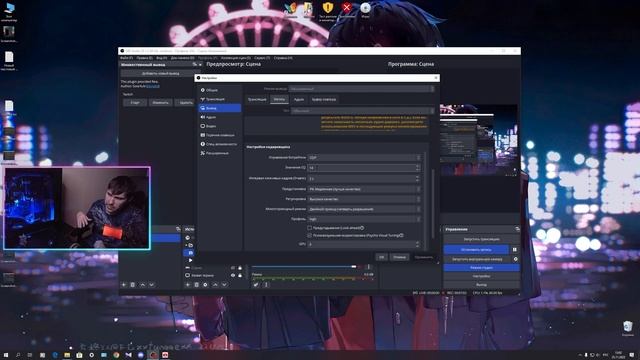Toggle the Psycho Visual Tuning checkbox
Image resolution: width=640 pixels, height=360 pixels.
tap(309, 236)
